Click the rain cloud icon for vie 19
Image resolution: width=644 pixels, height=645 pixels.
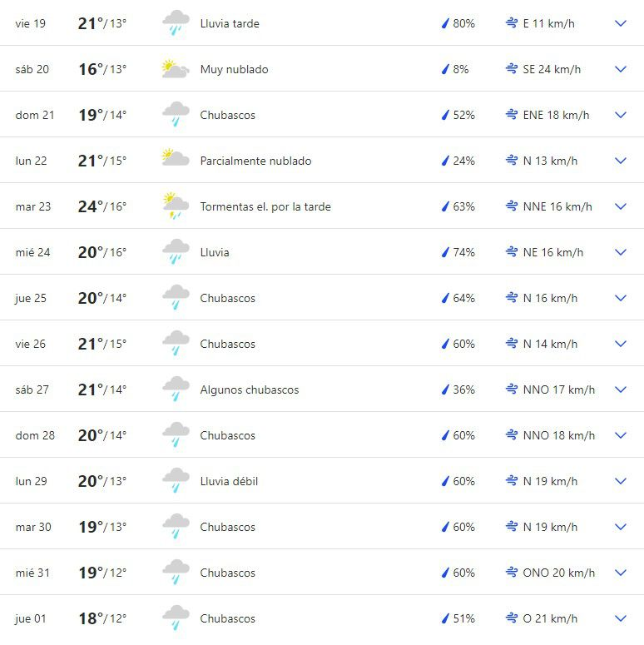pos(176,23)
